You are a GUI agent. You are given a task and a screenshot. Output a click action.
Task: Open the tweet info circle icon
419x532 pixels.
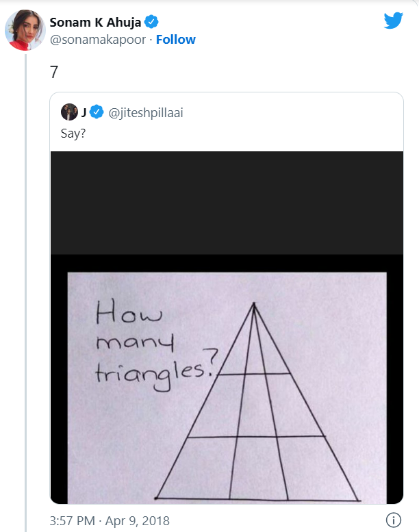click(x=393, y=520)
